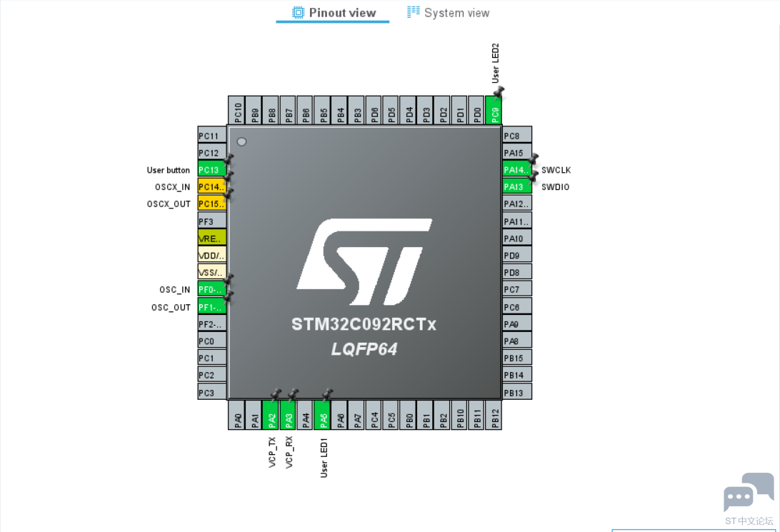Select pin PA5 User LED1
This screenshot has height=532, width=780.
click(322, 415)
